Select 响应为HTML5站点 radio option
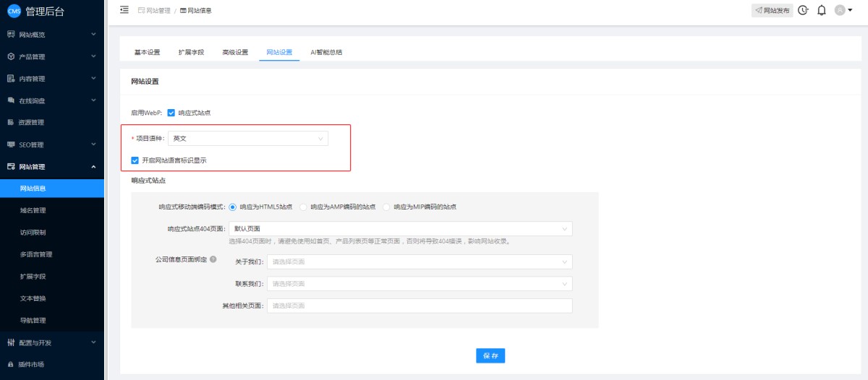The image size is (868, 380). click(x=232, y=207)
